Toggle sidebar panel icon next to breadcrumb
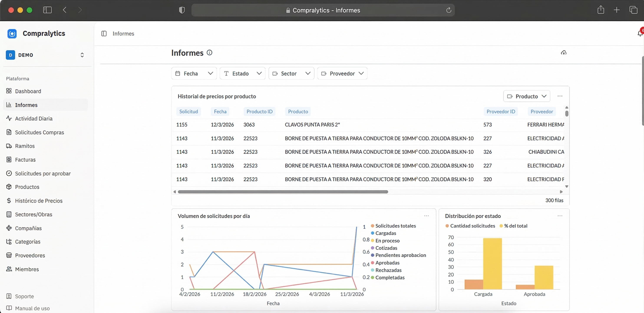 tap(104, 33)
